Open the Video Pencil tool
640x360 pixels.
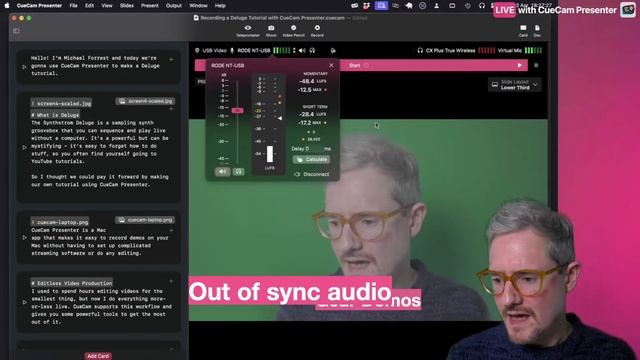point(293,31)
